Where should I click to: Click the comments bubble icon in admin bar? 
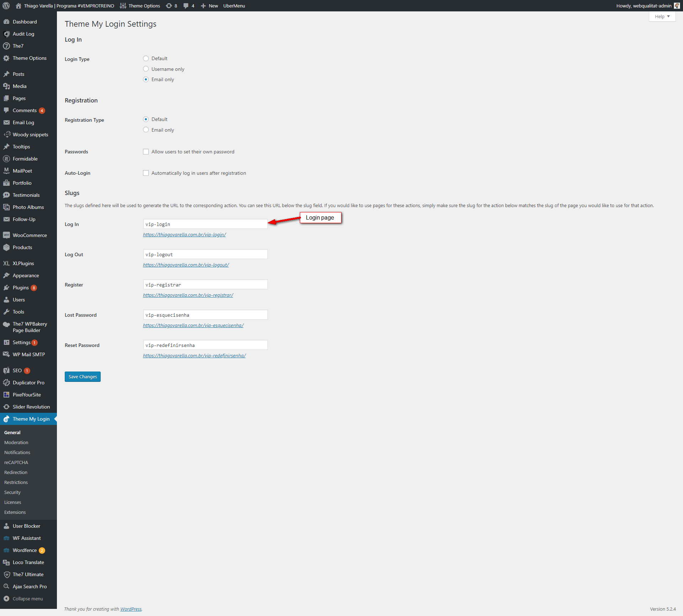186,6
